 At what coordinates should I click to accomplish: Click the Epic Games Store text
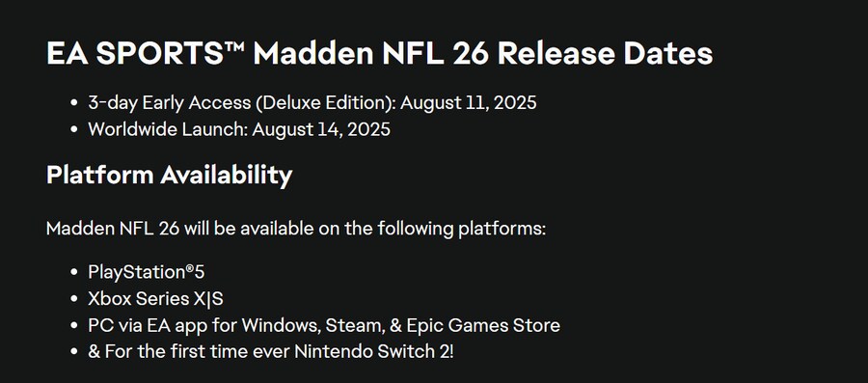[483, 325]
